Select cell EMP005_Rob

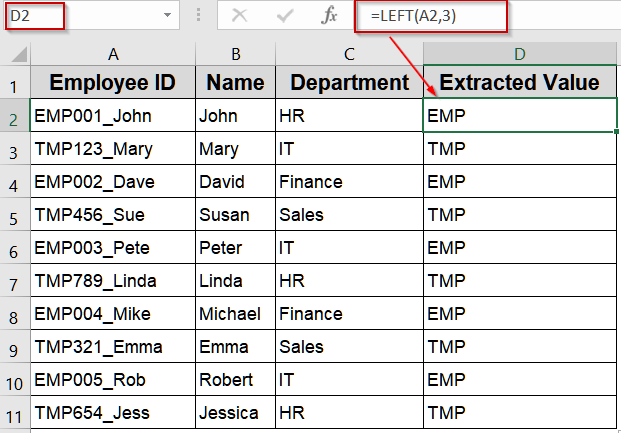tap(113, 379)
